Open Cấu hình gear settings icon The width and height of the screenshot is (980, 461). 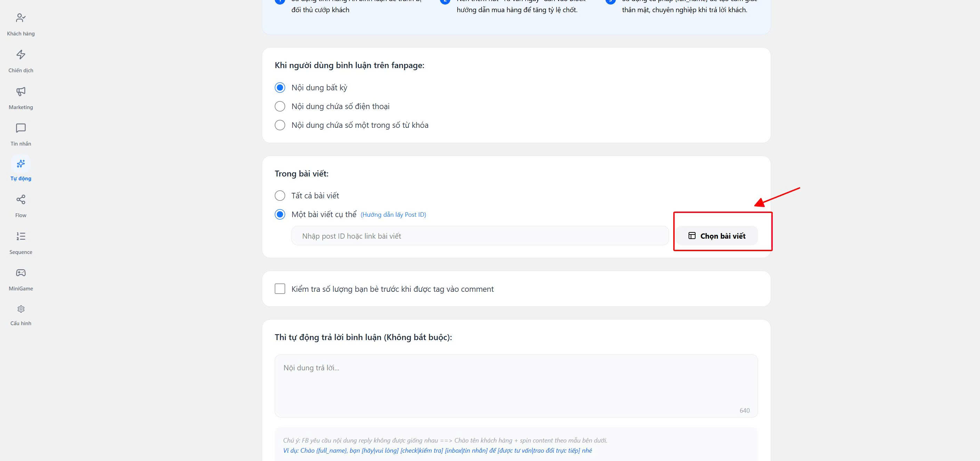point(21,309)
